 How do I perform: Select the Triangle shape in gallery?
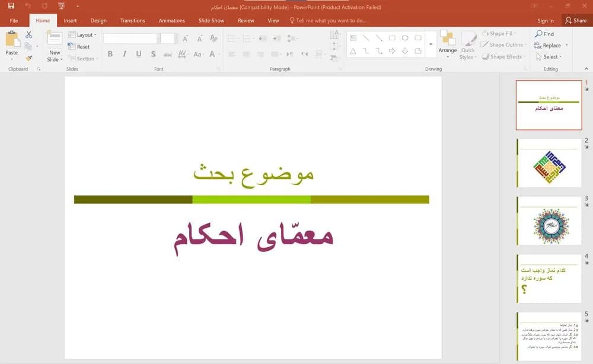353,51
